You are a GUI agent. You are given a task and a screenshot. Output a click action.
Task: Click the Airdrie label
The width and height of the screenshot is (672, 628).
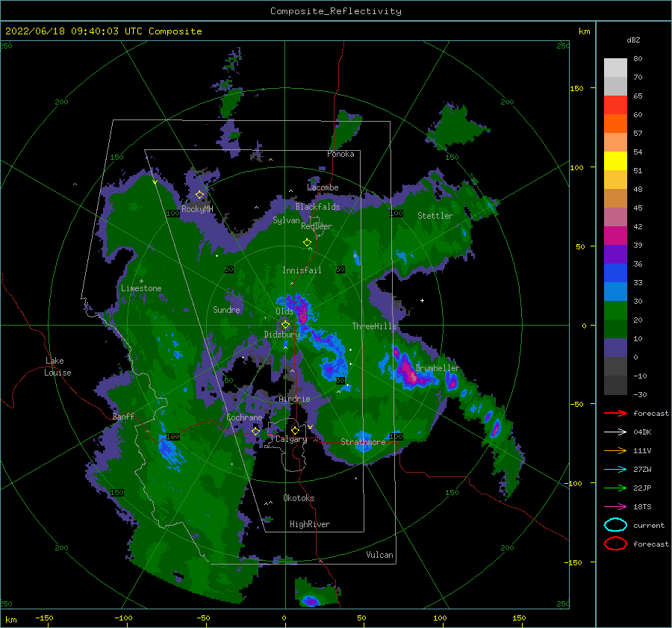(294, 399)
